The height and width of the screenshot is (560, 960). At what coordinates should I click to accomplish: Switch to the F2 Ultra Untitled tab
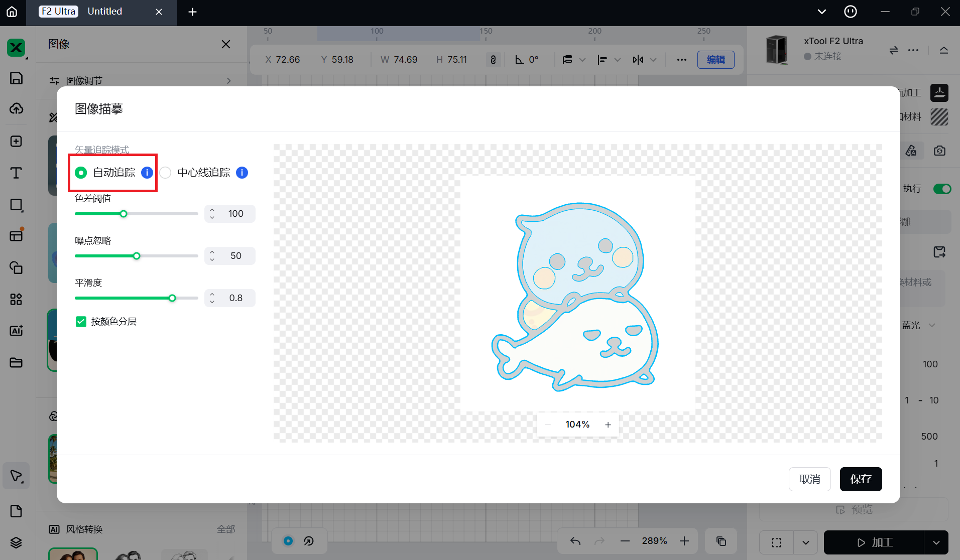coord(105,12)
